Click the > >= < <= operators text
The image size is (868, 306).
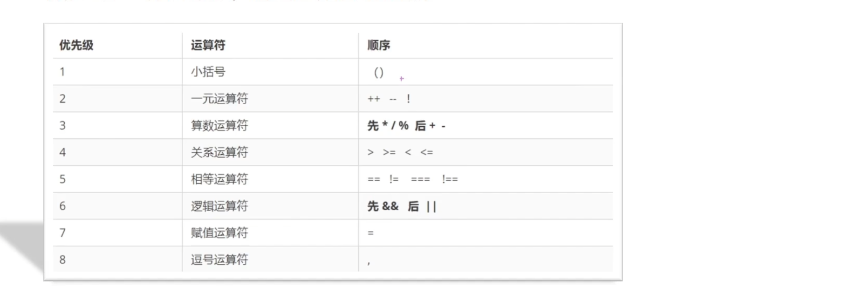tap(400, 152)
